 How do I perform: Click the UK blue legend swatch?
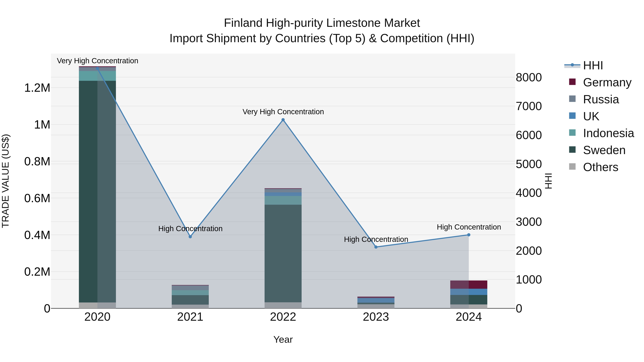[572, 116]
